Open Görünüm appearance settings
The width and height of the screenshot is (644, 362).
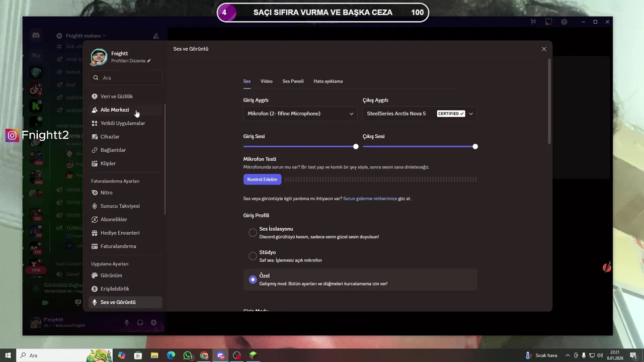click(125, 276)
